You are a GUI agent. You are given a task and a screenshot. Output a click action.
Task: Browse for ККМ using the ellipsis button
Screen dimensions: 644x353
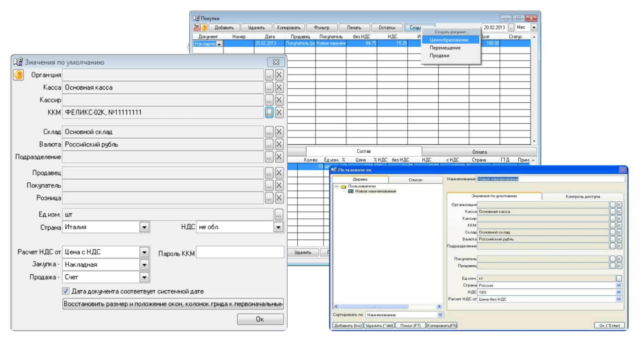point(269,112)
